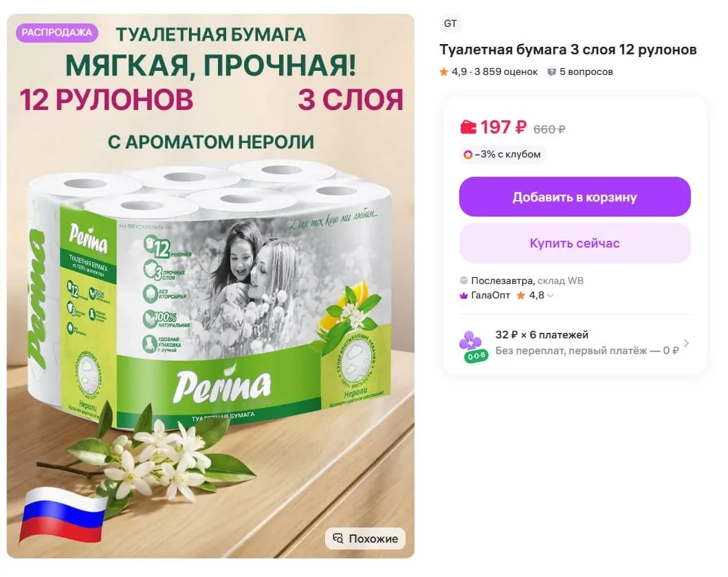Open the Perina product photo

point(210,286)
